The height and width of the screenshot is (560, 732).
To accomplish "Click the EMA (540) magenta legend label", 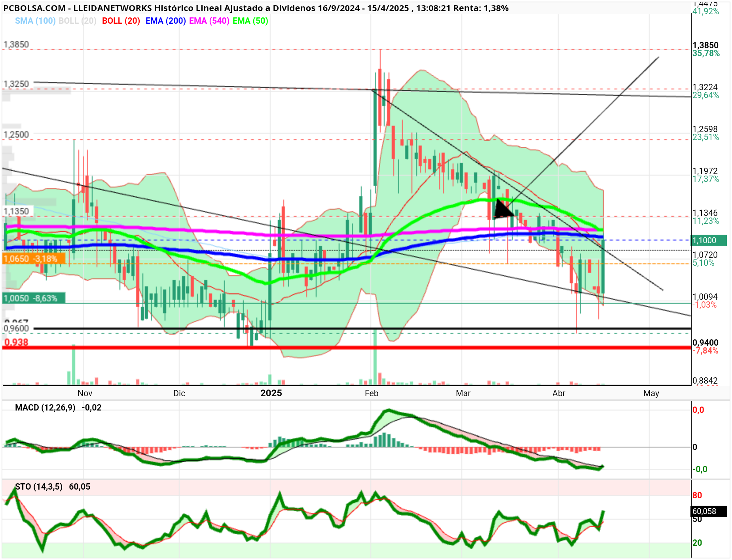I will [x=209, y=21].
